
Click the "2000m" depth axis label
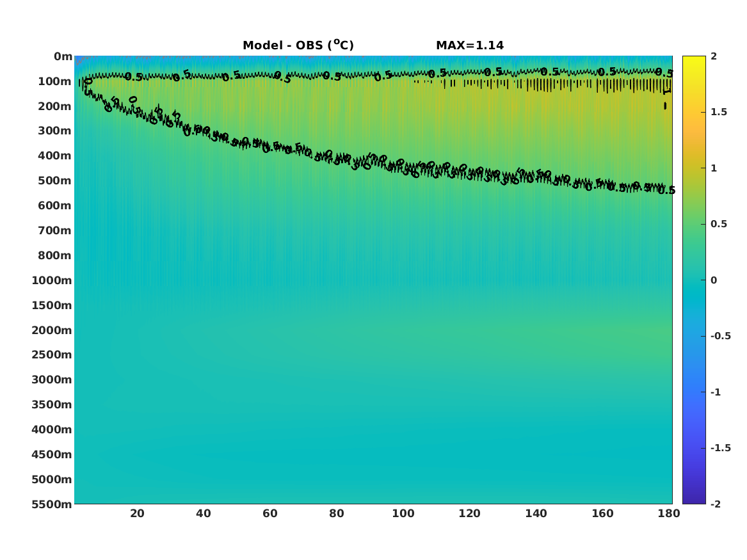pyautogui.click(x=52, y=330)
